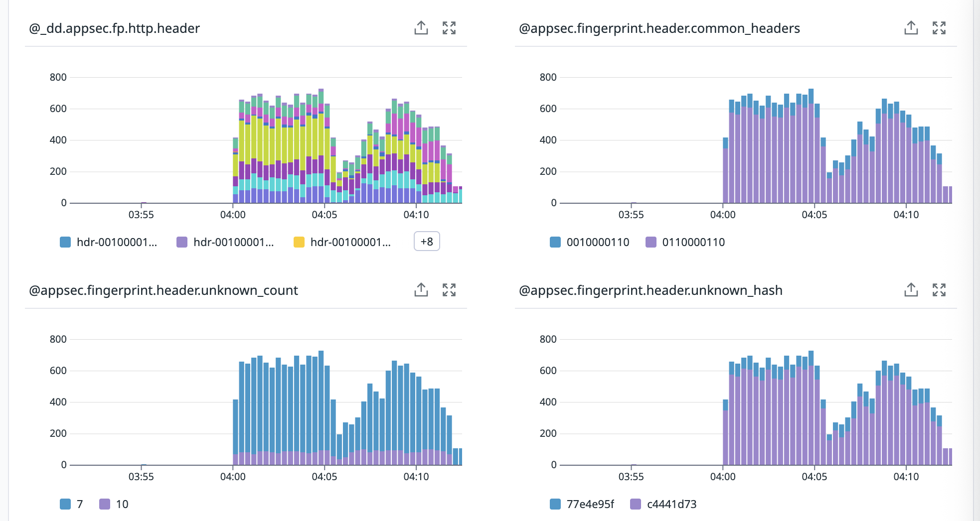Open common_headers chart in fullscreen
The height and width of the screenshot is (521, 980).
pyautogui.click(x=939, y=28)
